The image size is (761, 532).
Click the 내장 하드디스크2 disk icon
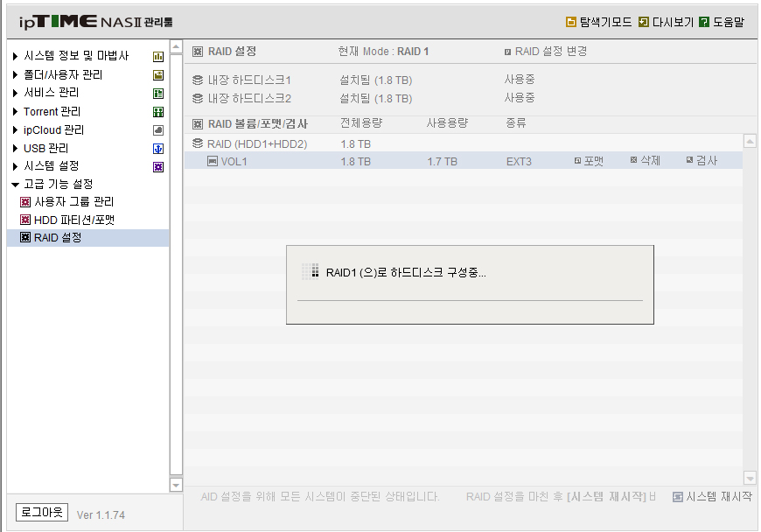pyautogui.click(x=198, y=98)
